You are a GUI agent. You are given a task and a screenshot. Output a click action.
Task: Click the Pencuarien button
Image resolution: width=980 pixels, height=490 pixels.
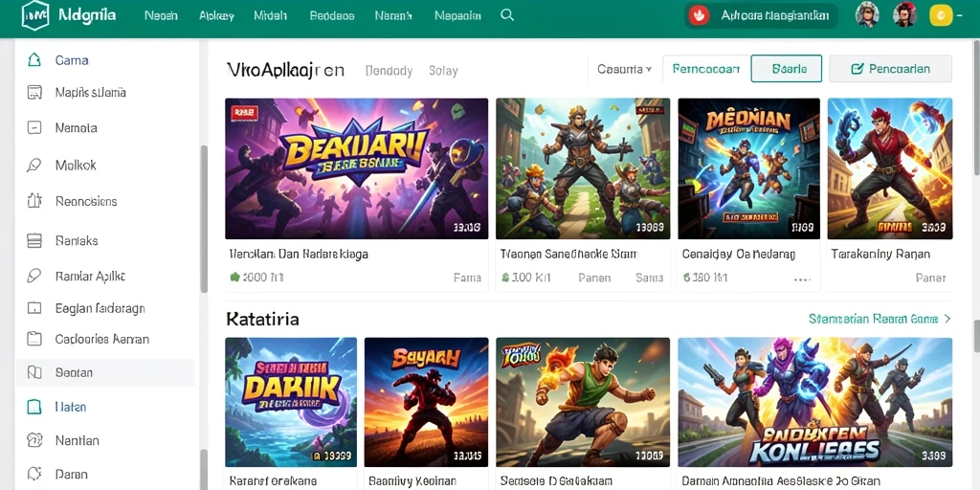click(891, 69)
